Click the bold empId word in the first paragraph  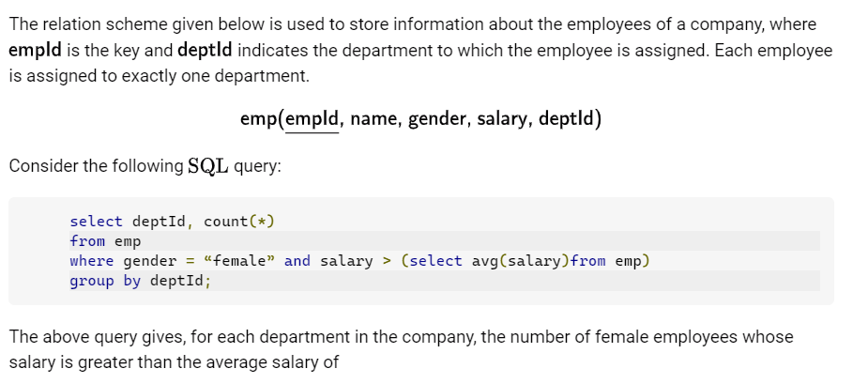[x=35, y=50]
